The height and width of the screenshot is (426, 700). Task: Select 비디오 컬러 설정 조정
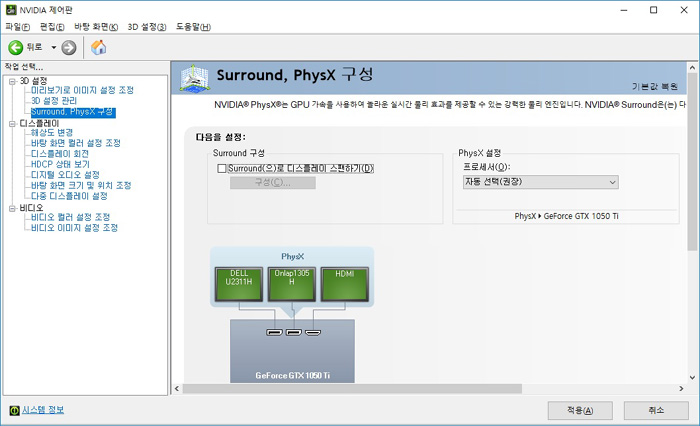coord(70,217)
